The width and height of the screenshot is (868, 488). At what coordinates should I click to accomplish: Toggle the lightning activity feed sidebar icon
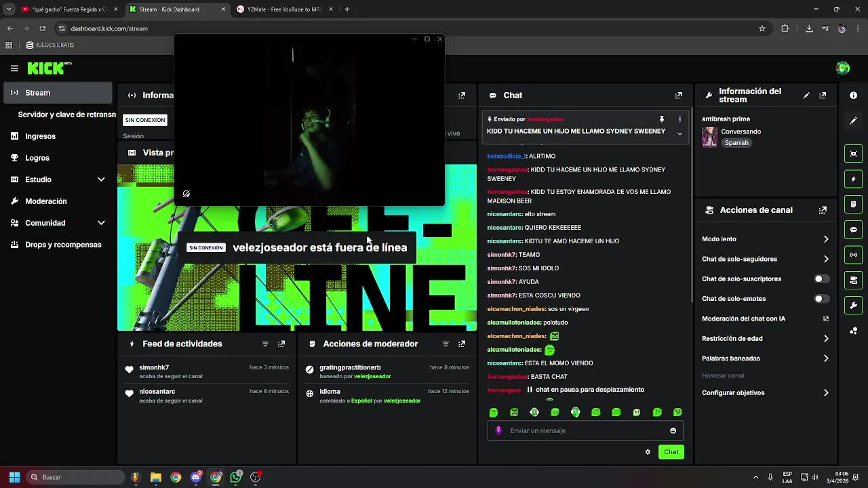(x=853, y=179)
